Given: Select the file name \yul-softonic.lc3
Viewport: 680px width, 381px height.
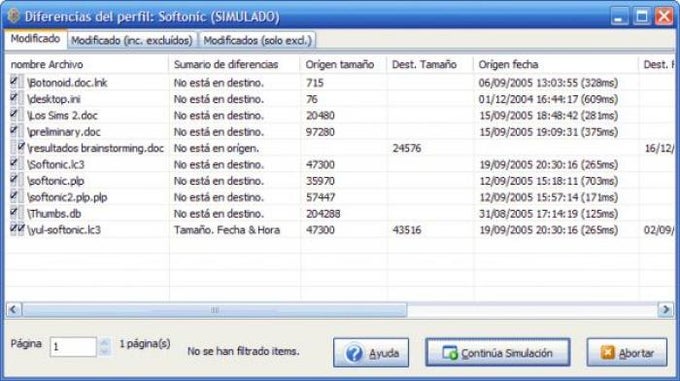Looking at the screenshot, I should tap(64, 230).
